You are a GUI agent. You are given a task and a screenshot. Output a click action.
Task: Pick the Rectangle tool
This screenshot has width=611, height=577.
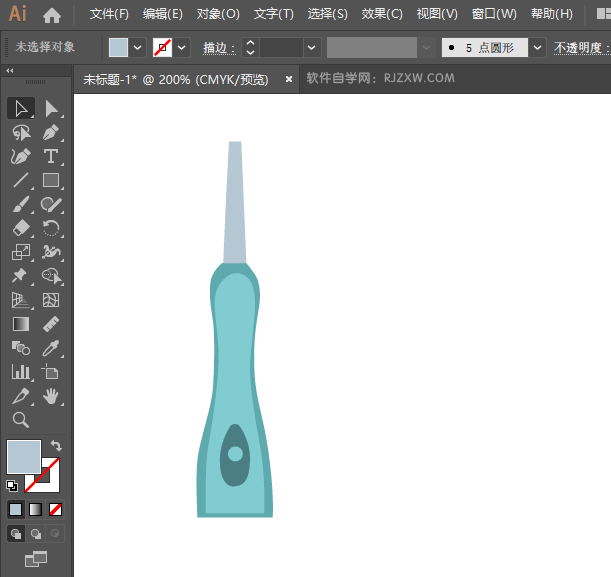51,181
